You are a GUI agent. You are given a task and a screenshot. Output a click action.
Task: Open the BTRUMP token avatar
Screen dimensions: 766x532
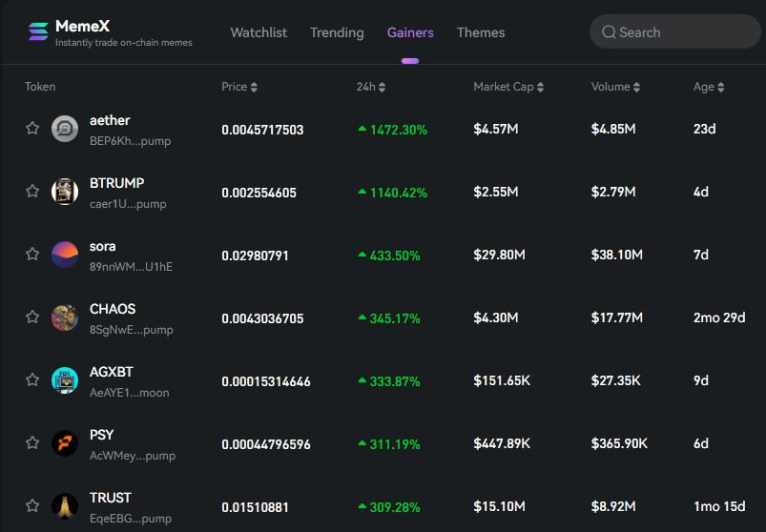tap(65, 192)
